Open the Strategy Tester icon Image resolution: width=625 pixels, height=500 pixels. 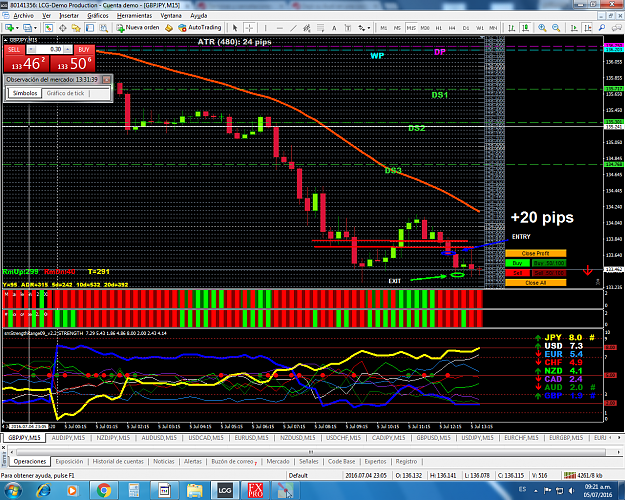pos(104,28)
